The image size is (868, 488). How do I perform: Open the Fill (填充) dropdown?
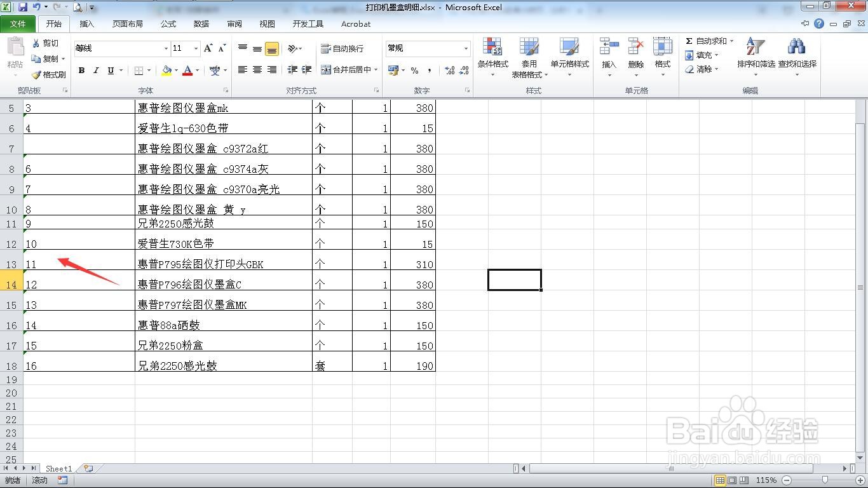pyautogui.click(x=702, y=55)
